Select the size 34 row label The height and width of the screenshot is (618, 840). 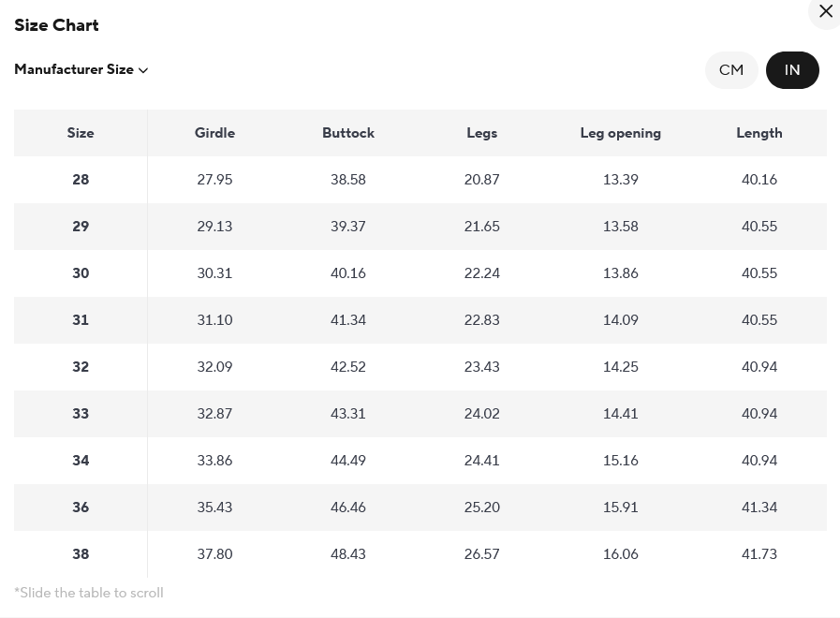(81, 461)
